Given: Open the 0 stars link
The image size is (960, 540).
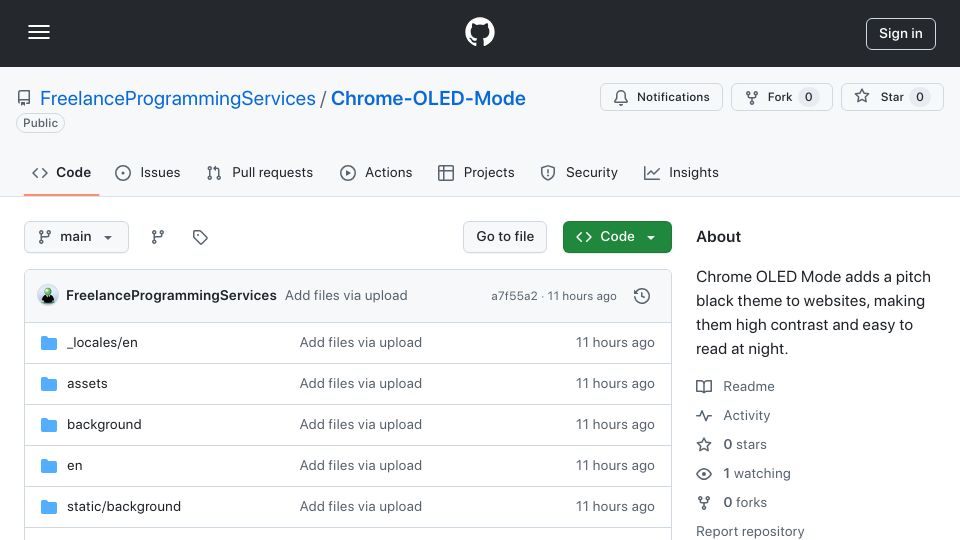Looking at the screenshot, I should [732, 444].
